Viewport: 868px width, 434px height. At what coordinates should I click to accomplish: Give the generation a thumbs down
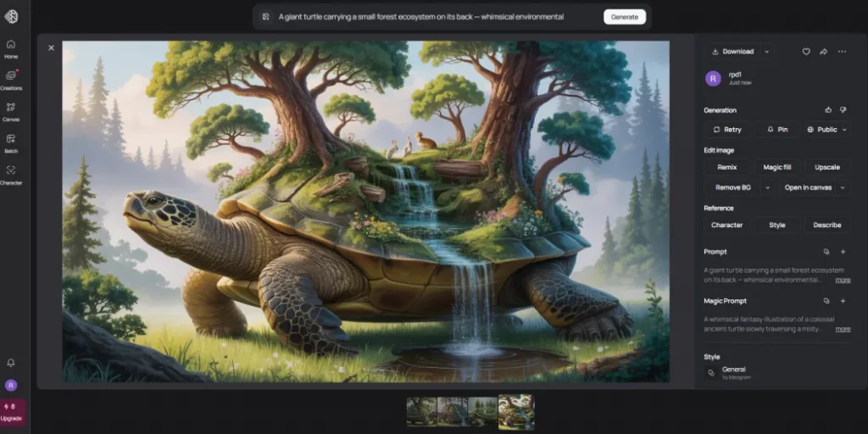pos(843,110)
